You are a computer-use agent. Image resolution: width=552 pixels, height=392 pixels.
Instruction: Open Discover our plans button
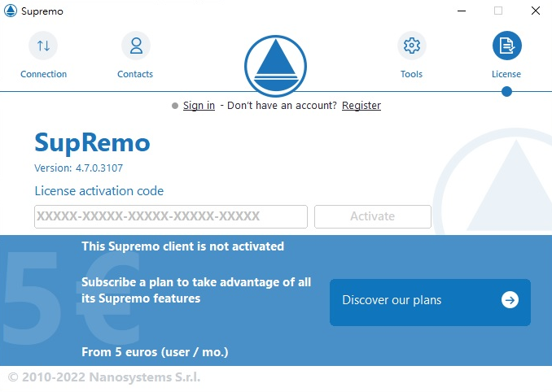(x=415, y=302)
